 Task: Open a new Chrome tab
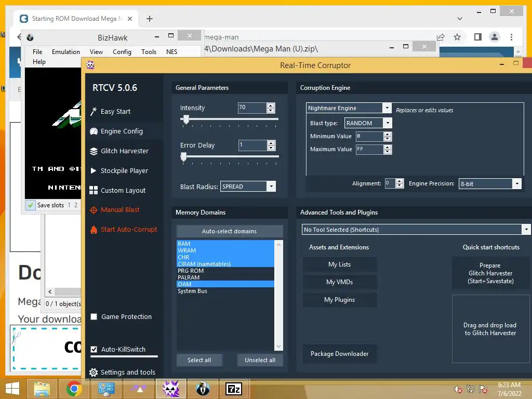click(x=149, y=19)
